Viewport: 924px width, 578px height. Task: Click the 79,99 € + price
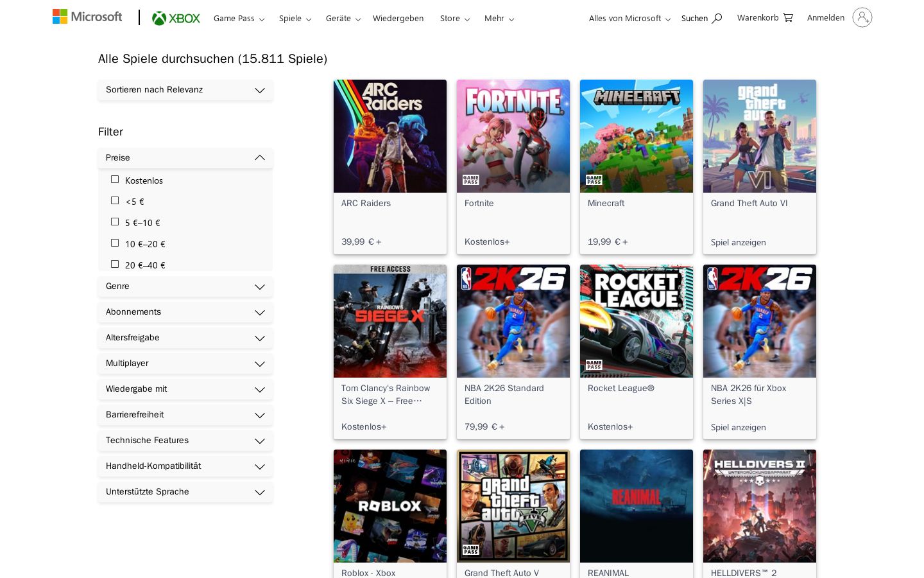click(x=484, y=427)
